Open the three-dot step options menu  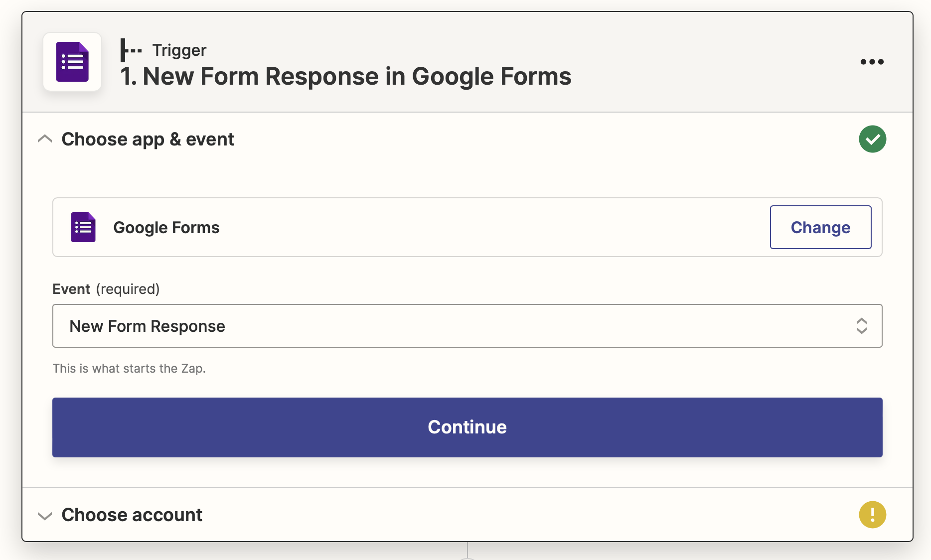872,62
